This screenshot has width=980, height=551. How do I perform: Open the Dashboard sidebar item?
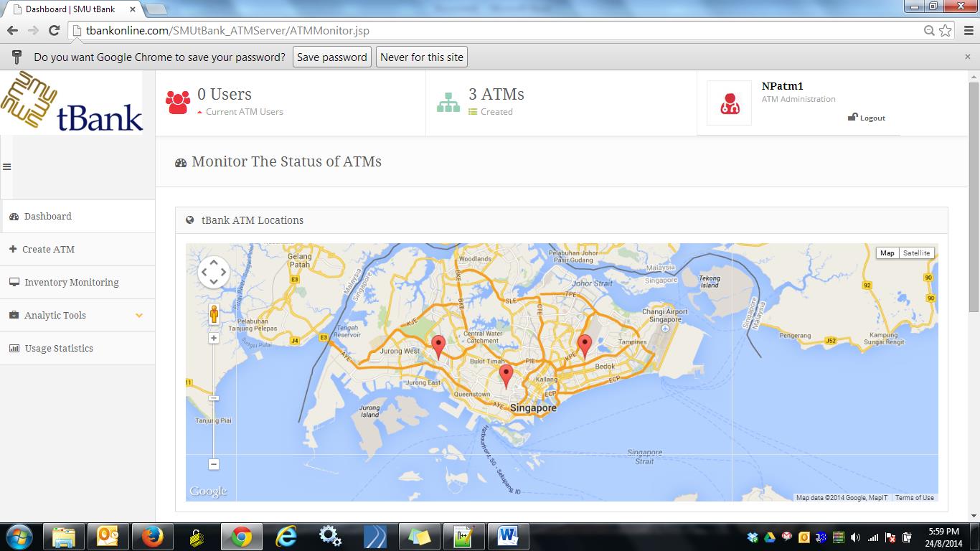77,216
